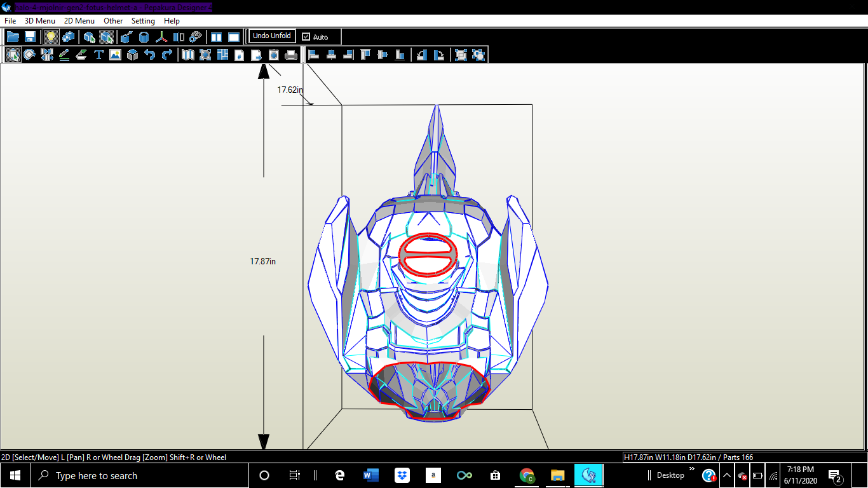Open the 3D Menu

[40, 20]
